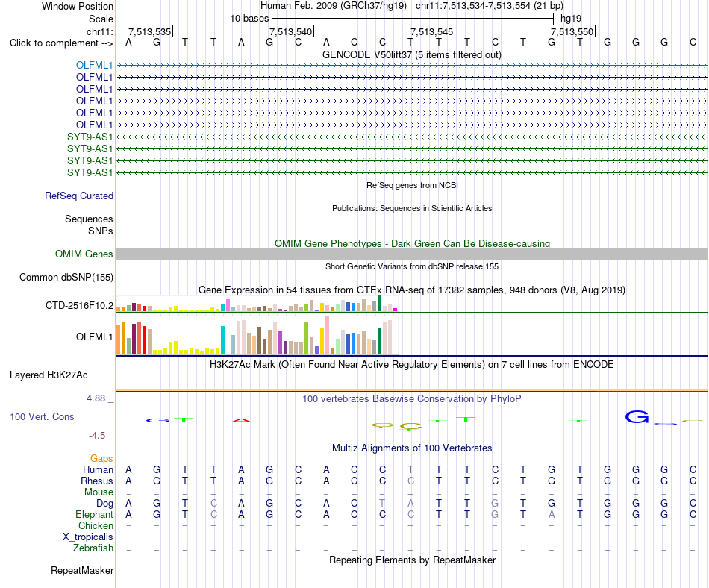Click the large blue G in conservation logo
Image resolution: width=709 pixels, height=588 pixels.
click(637, 416)
